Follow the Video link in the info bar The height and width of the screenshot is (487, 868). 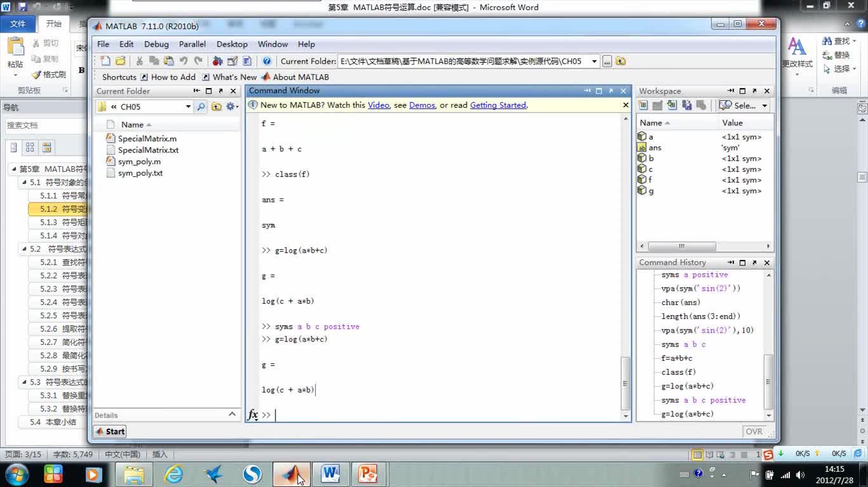[379, 105]
